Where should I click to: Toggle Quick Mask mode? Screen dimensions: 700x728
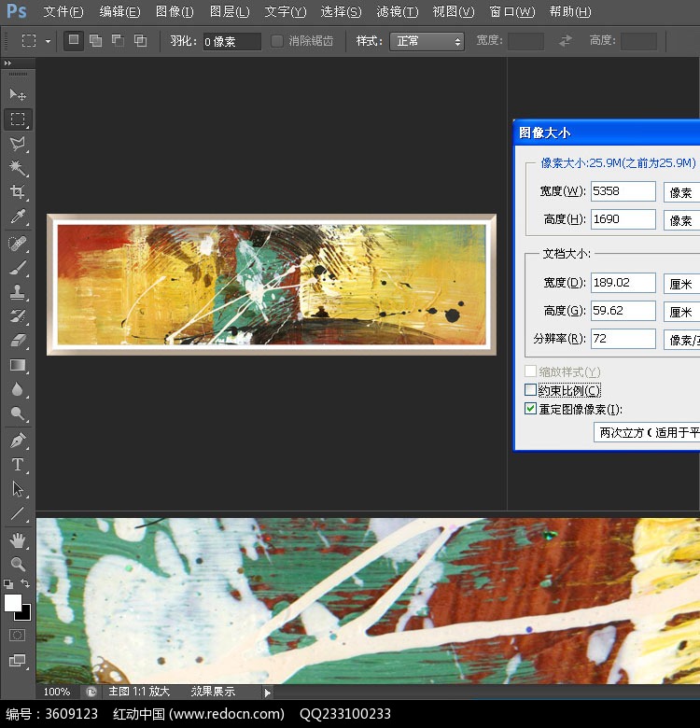pyautogui.click(x=17, y=636)
